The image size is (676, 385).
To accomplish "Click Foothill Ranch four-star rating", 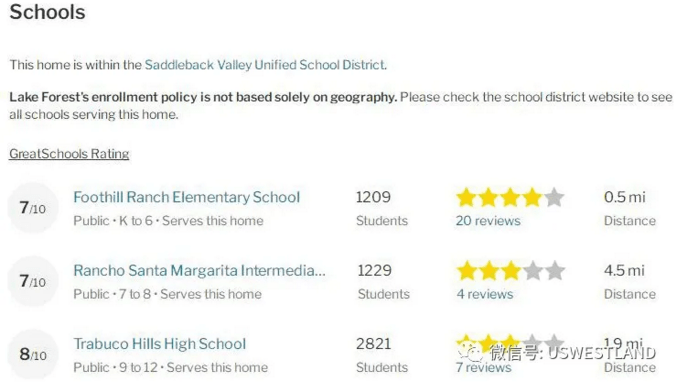I will click(510, 197).
